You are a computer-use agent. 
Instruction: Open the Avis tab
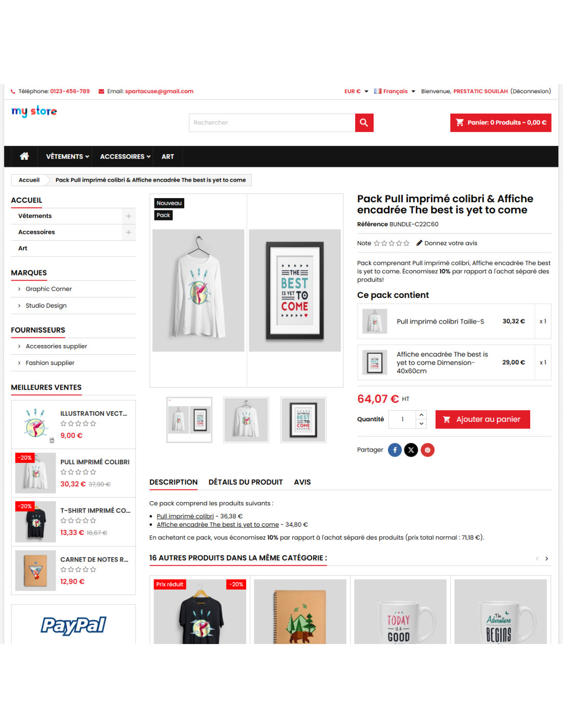tap(302, 482)
